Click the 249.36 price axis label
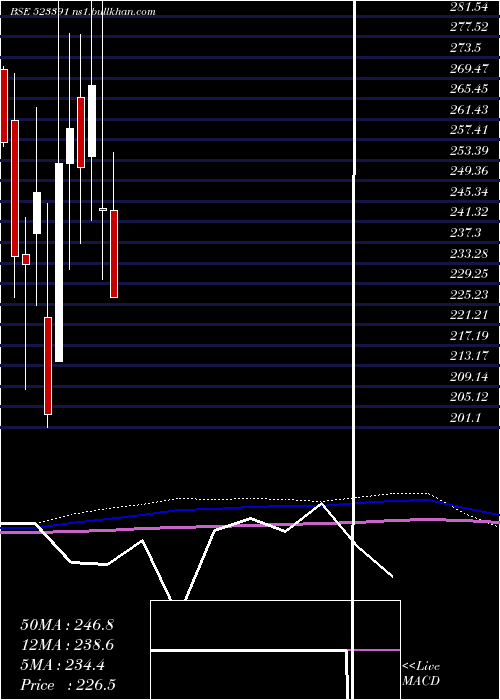 [469, 171]
